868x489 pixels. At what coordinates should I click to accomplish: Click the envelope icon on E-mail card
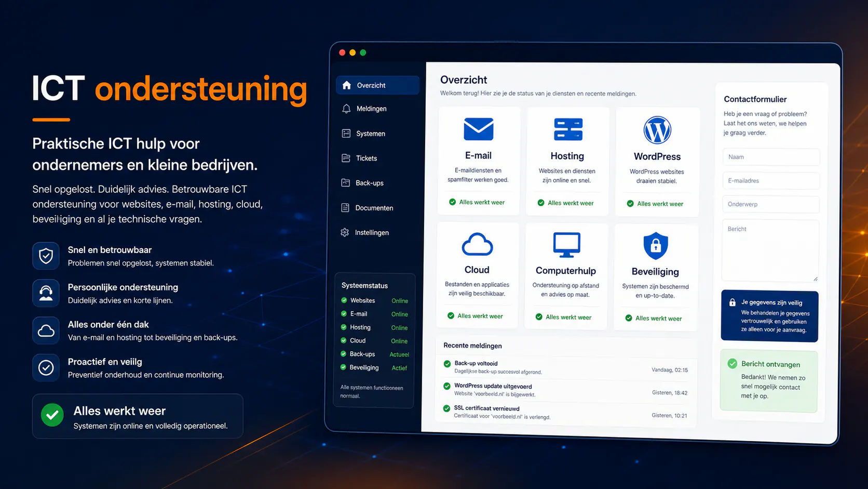(x=478, y=129)
